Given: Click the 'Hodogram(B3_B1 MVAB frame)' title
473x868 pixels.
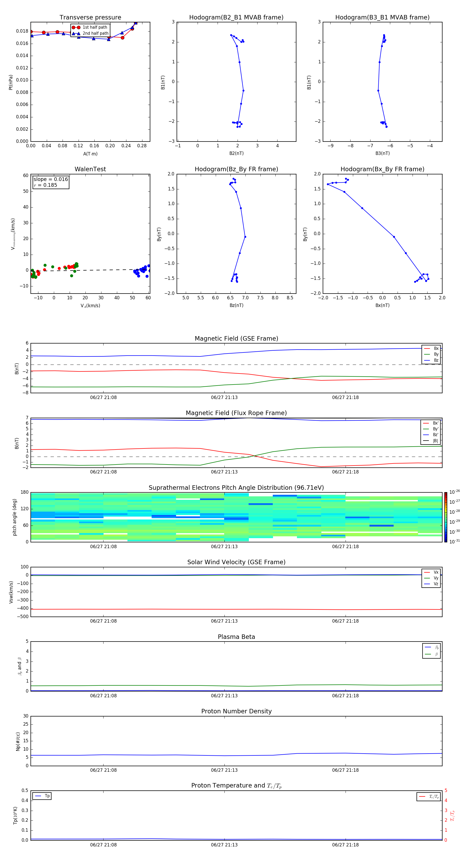Looking at the screenshot, I should pyautogui.click(x=382, y=18).
